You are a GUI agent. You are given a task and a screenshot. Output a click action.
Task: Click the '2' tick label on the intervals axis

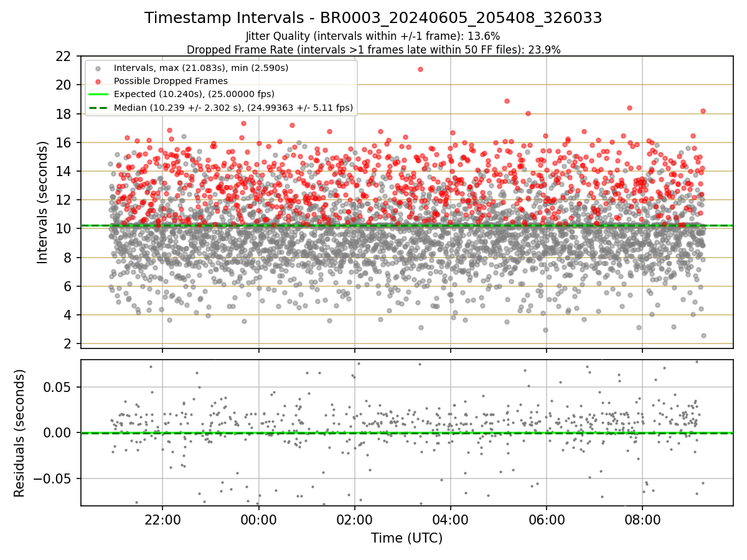pos(68,344)
